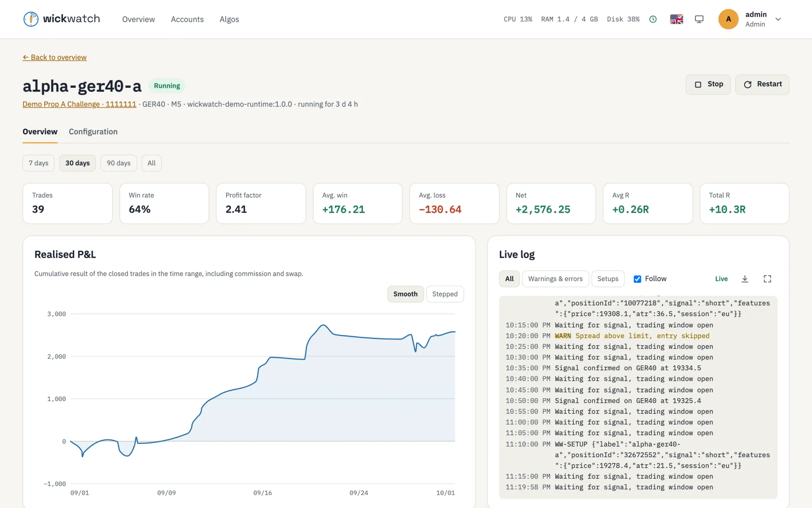Image resolution: width=812 pixels, height=508 pixels.
Task: Filter log to All entries
Action: (x=509, y=279)
